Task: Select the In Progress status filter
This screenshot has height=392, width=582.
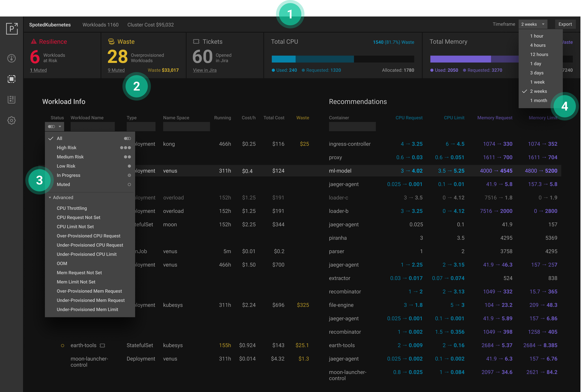Action: (x=69, y=175)
